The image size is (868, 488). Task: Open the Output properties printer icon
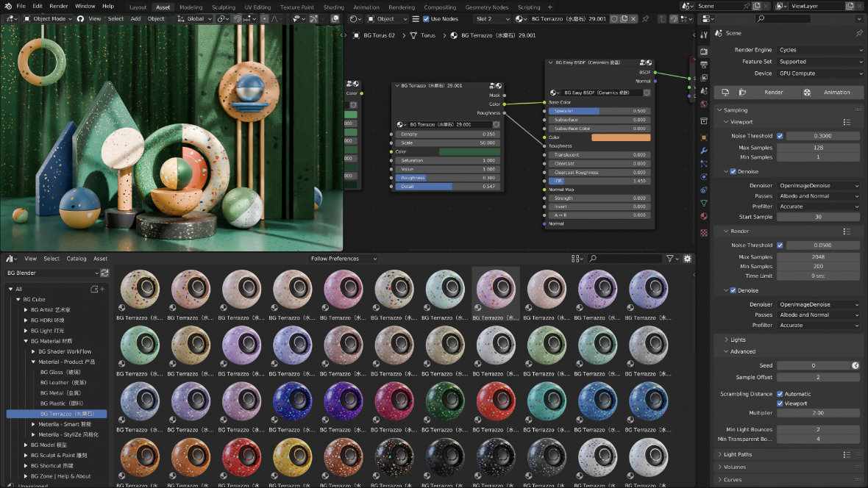(704, 65)
